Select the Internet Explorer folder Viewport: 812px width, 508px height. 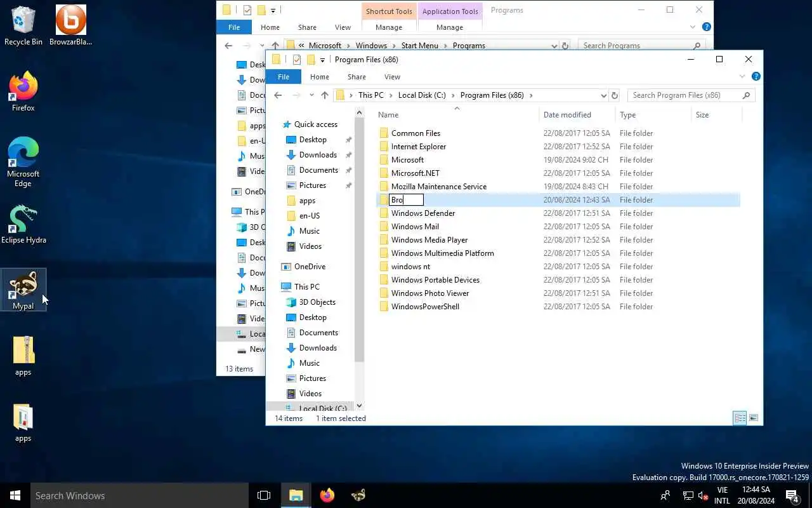[418, 147]
